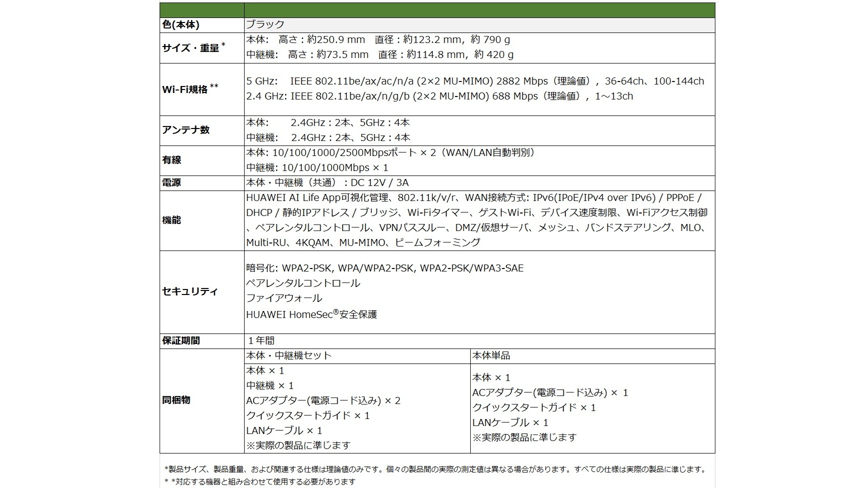Select the アンテナ数 row label
This screenshot has width=868, height=488.
(x=186, y=130)
